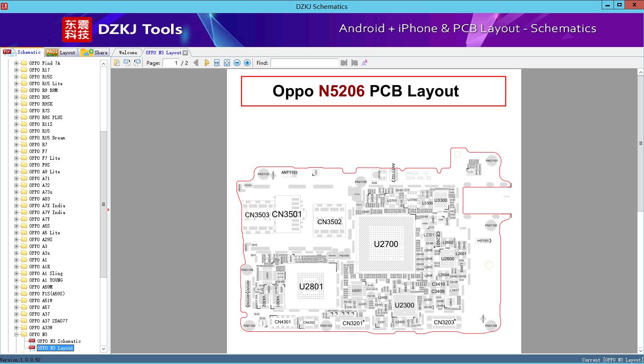Expand the OPPO A37 2DA077 folder

(x=17, y=321)
